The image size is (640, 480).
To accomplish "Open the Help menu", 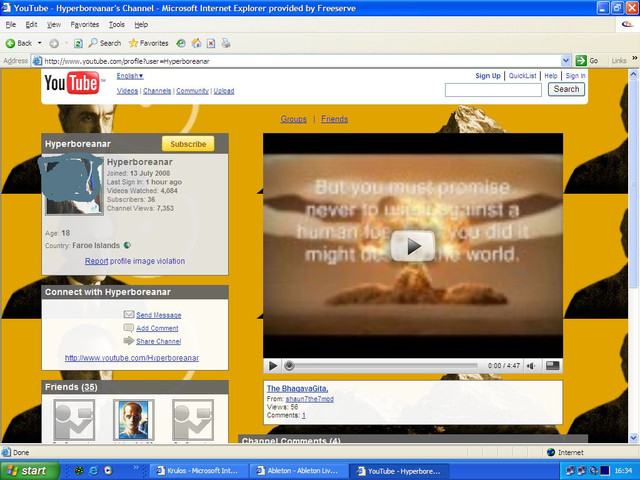I will pos(141,24).
